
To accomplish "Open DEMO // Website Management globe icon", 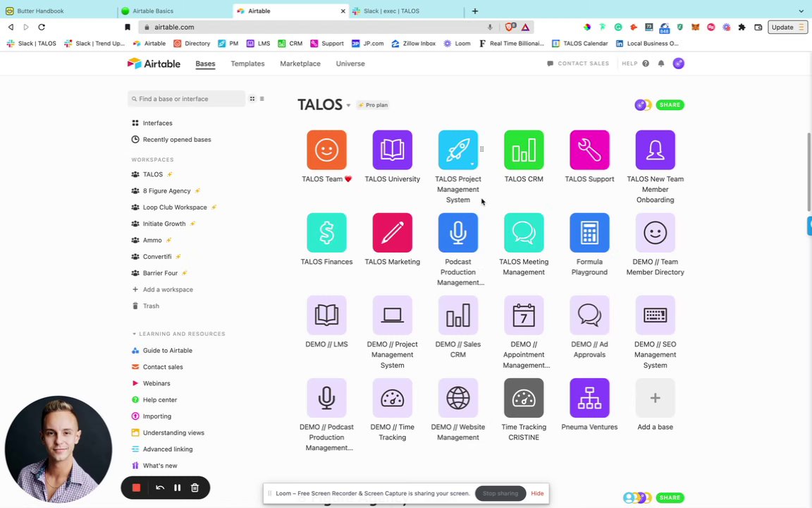I will [457, 398].
